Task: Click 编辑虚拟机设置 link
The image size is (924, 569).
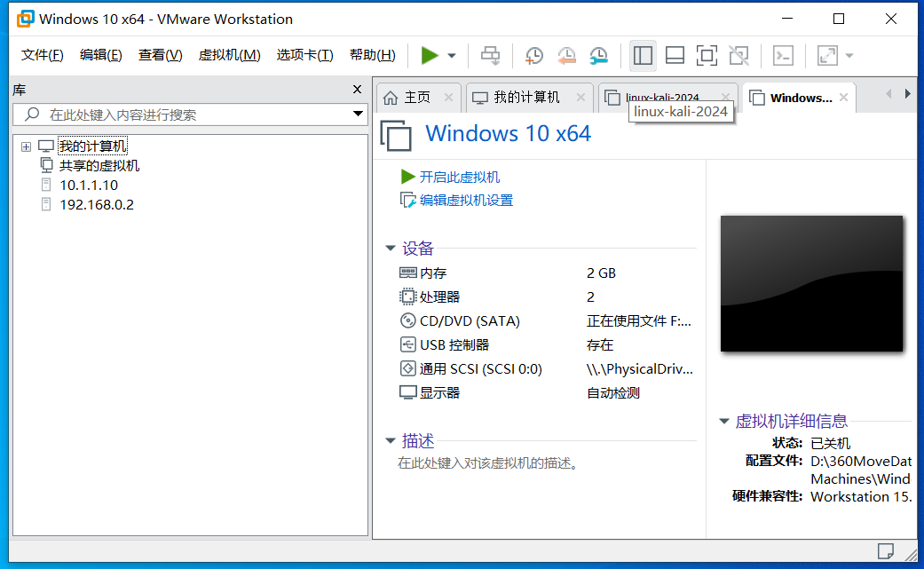Action: coord(466,201)
